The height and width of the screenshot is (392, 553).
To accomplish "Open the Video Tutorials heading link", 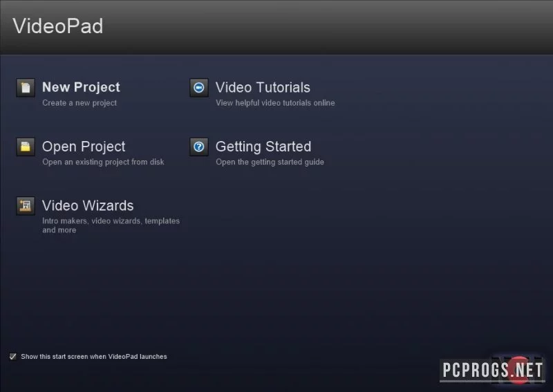I will pyautogui.click(x=263, y=88).
